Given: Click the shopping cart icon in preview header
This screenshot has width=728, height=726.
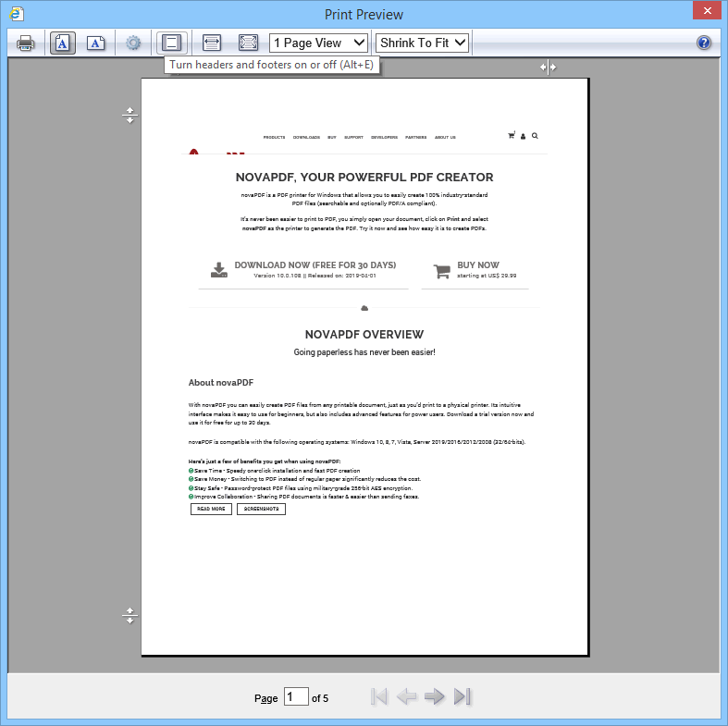Looking at the screenshot, I should (512, 136).
